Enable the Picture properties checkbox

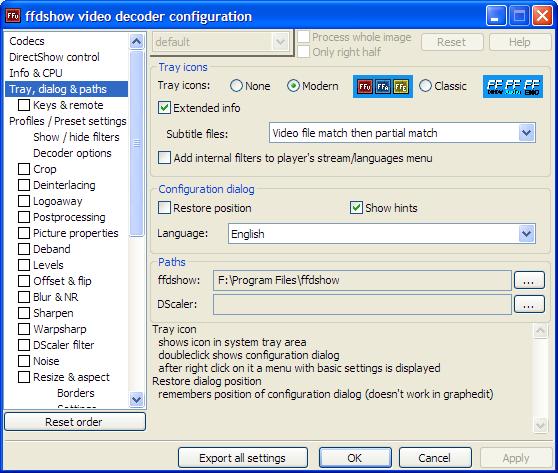point(24,233)
